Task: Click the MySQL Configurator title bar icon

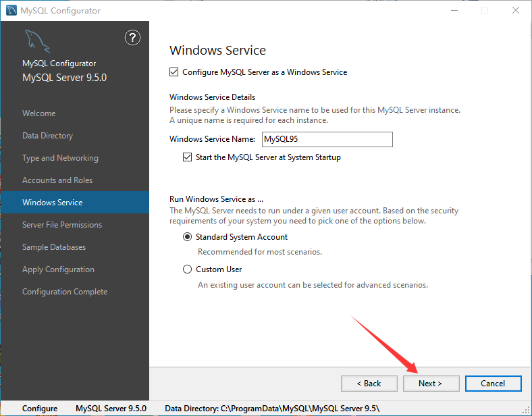Action: click(11, 10)
